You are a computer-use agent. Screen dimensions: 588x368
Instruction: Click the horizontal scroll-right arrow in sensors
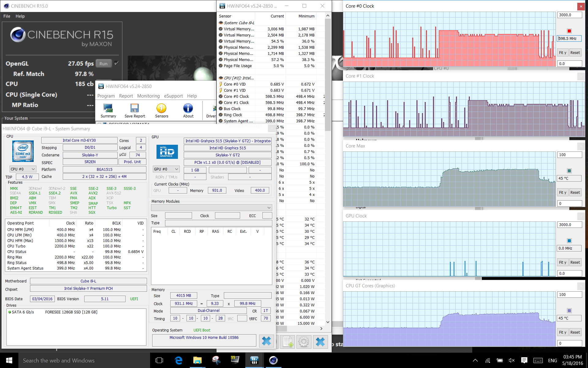[321, 328]
